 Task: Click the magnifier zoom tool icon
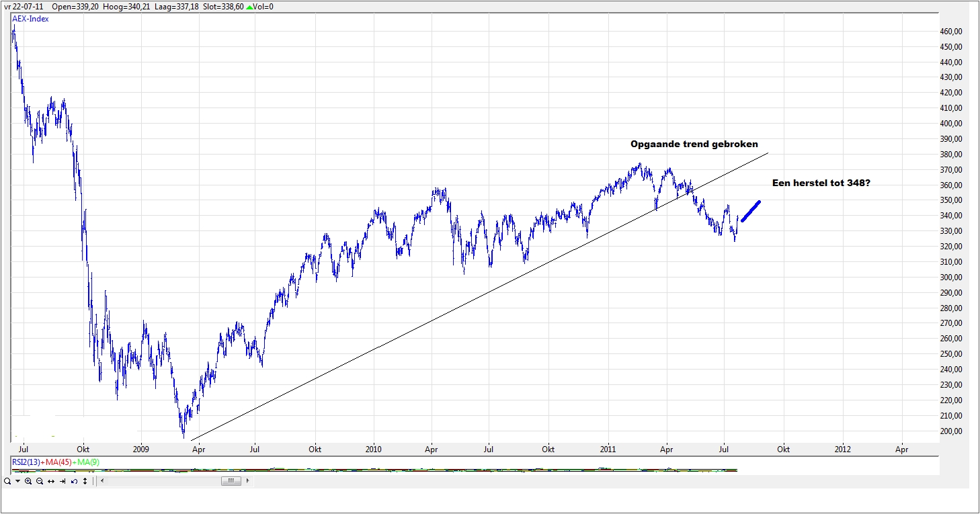(7, 481)
